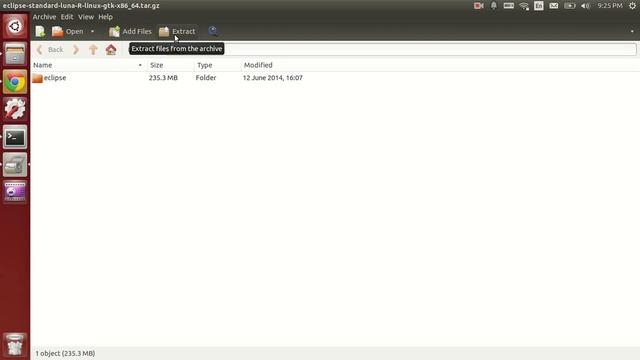Click the Extract button
Viewport: 640px width, 360px height.
[x=177, y=31]
